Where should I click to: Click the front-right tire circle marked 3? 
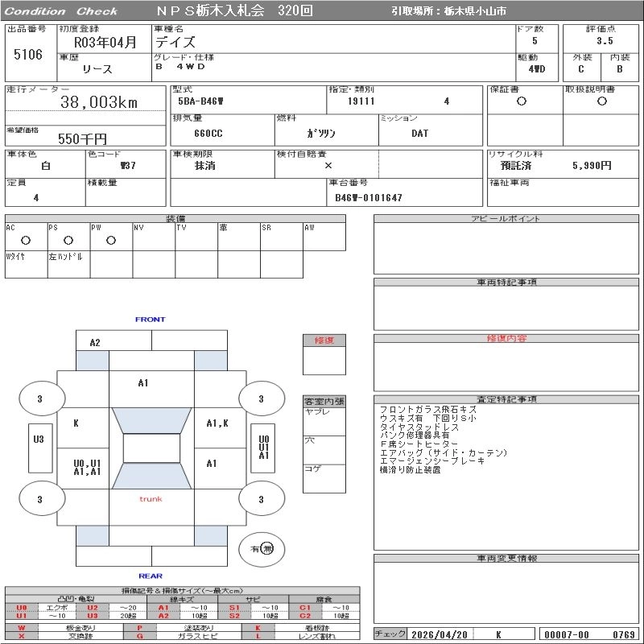point(262,398)
